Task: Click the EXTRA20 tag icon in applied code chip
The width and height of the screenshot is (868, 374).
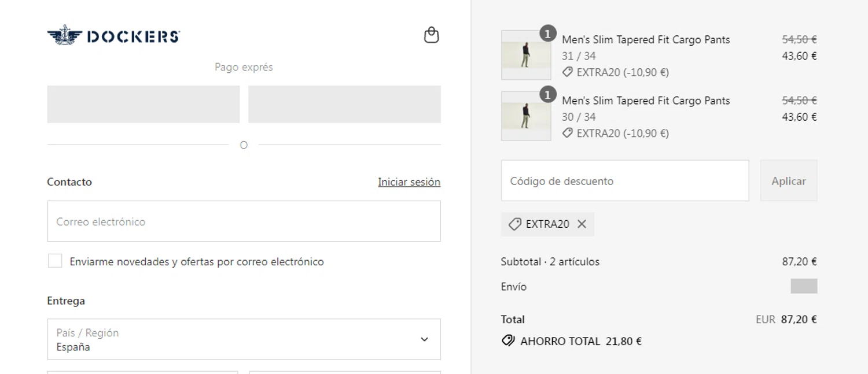Action: [514, 224]
